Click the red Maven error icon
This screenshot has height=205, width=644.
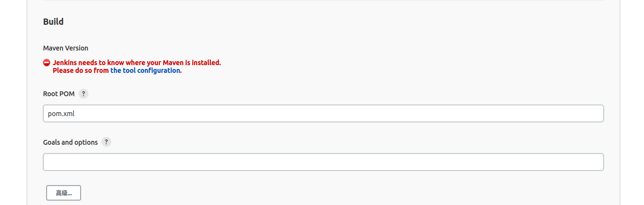47,63
